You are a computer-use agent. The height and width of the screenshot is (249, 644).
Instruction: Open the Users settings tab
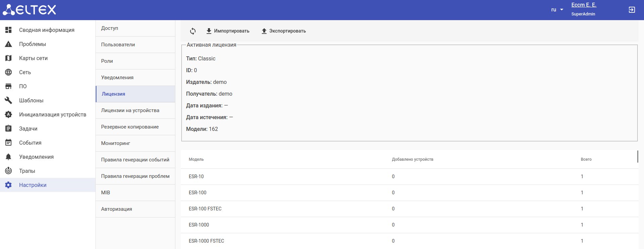click(x=118, y=45)
